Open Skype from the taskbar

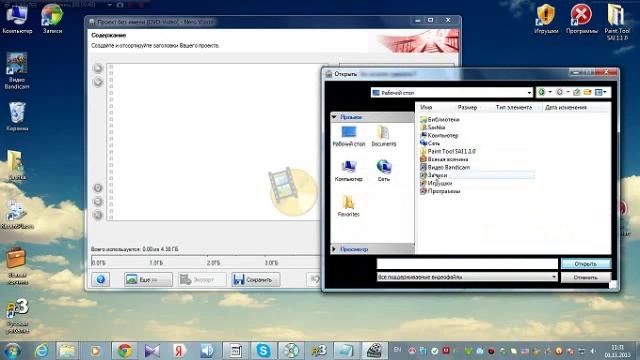pyautogui.click(x=263, y=351)
